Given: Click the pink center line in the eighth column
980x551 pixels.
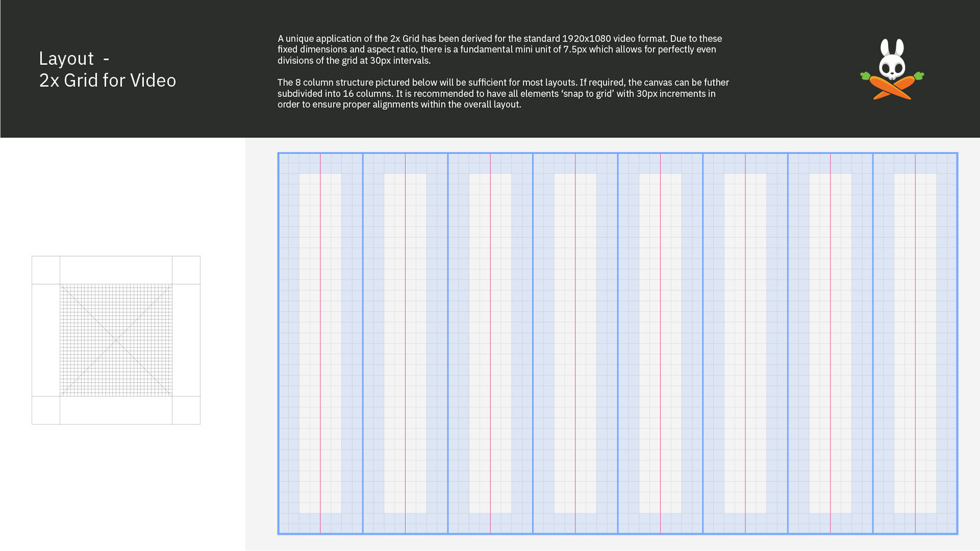Looking at the screenshot, I should coord(915,343).
